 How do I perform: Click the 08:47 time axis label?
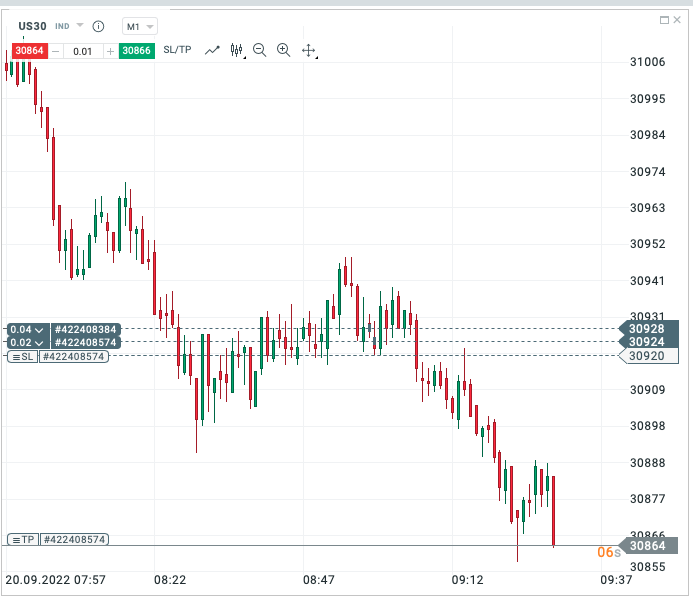pyautogui.click(x=319, y=580)
